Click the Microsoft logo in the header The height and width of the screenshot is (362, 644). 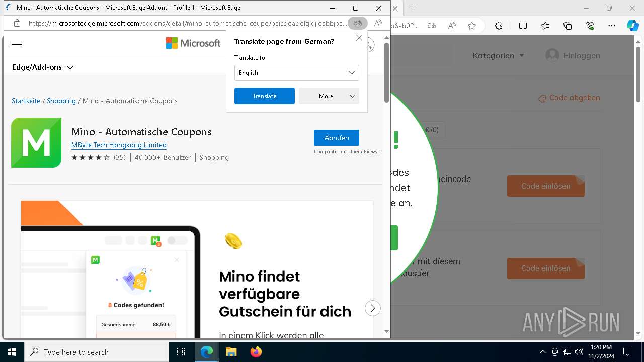pyautogui.click(x=193, y=43)
